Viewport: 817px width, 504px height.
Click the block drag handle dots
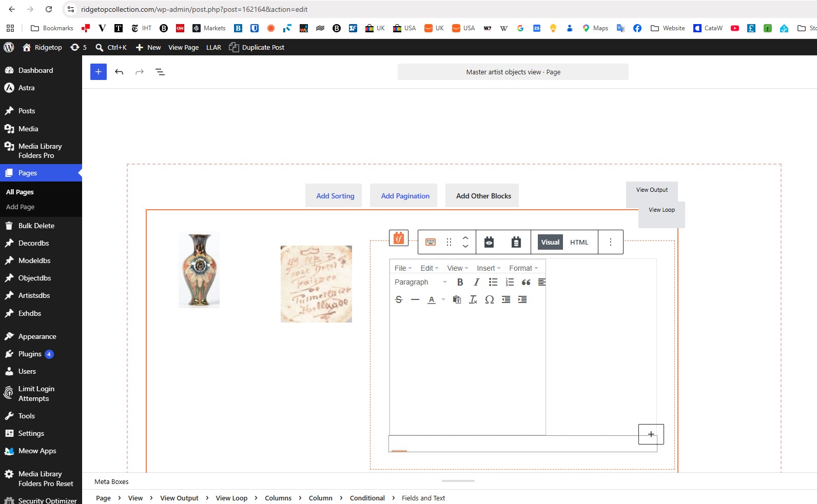coord(449,242)
